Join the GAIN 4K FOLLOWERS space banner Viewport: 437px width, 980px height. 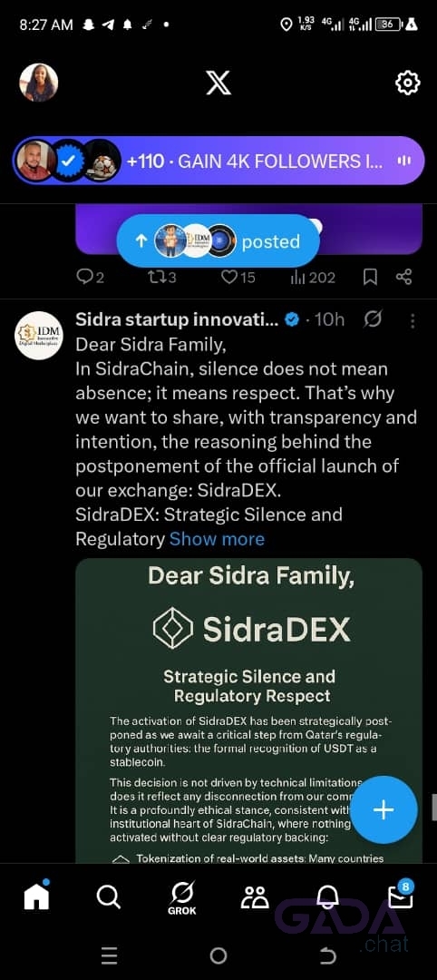[x=218, y=162]
